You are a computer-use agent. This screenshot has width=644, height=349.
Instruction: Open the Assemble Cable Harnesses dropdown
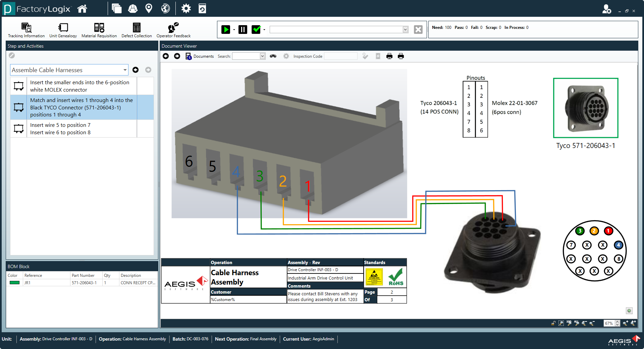tap(125, 70)
